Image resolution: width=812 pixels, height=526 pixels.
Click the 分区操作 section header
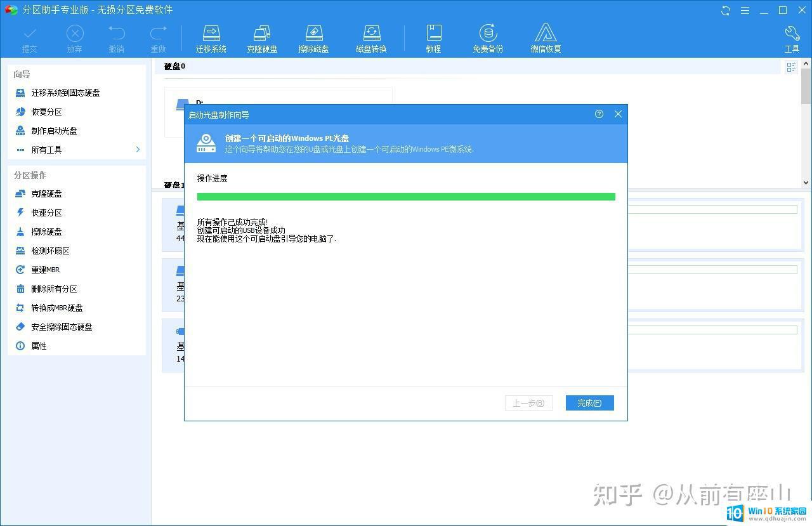pyautogui.click(x=30, y=175)
